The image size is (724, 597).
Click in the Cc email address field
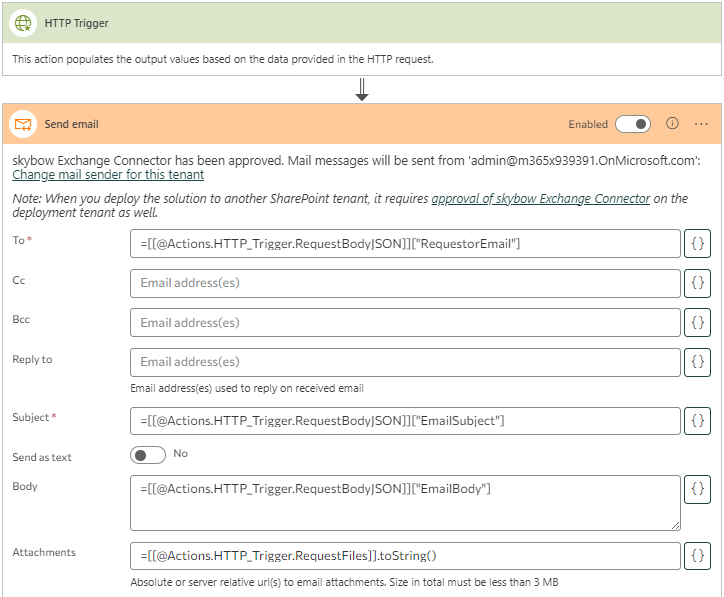pyautogui.click(x=405, y=283)
